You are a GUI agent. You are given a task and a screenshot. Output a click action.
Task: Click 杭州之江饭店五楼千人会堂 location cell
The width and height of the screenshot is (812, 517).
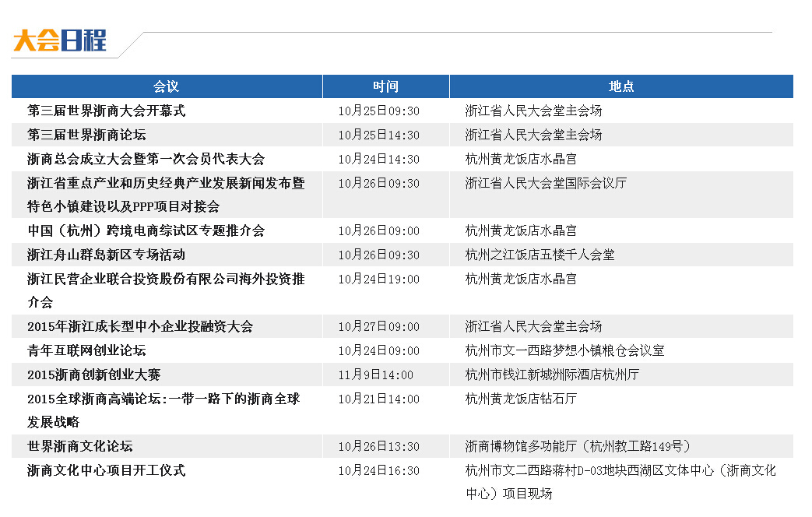click(x=540, y=255)
